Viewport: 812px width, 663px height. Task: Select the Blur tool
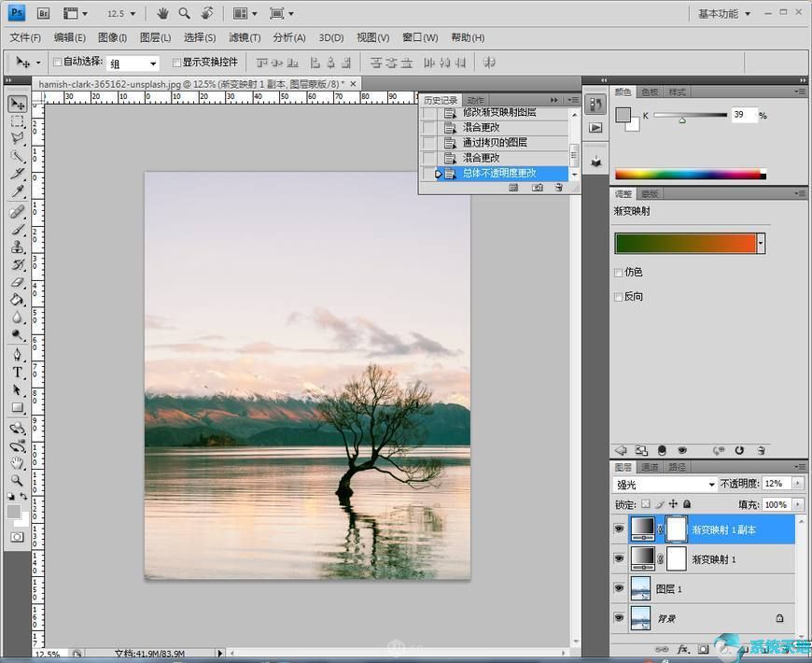pos(17,317)
